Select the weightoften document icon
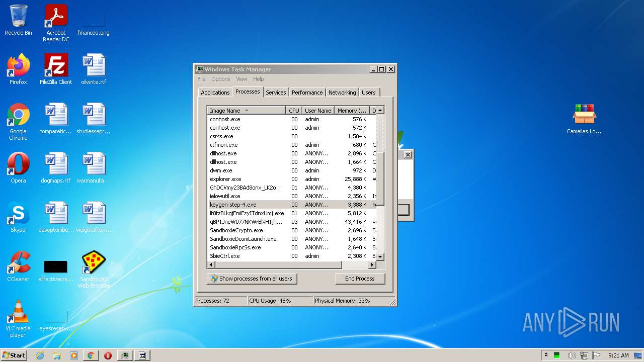 tap(94, 217)
